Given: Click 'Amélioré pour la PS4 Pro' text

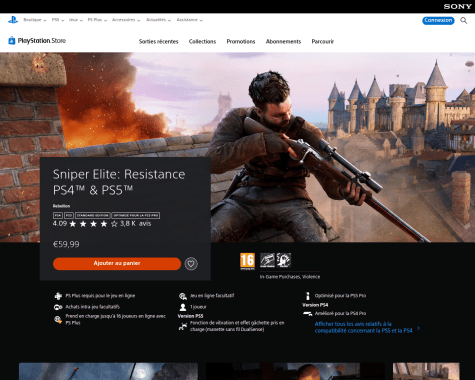Looking at the screenshot, I should click(x=340, y=313).
